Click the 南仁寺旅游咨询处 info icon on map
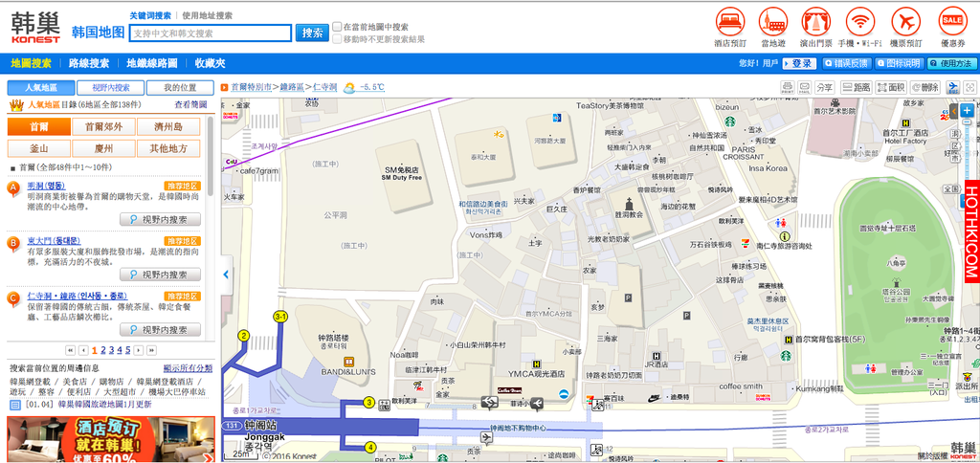980x463 pixels. click(x=785, y=236)
